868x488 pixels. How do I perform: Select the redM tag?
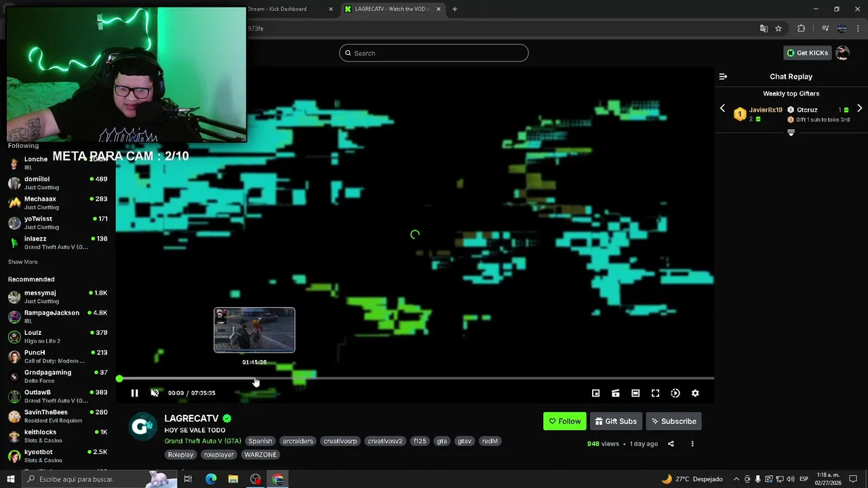pyautogui.click(x=490, y=441)
